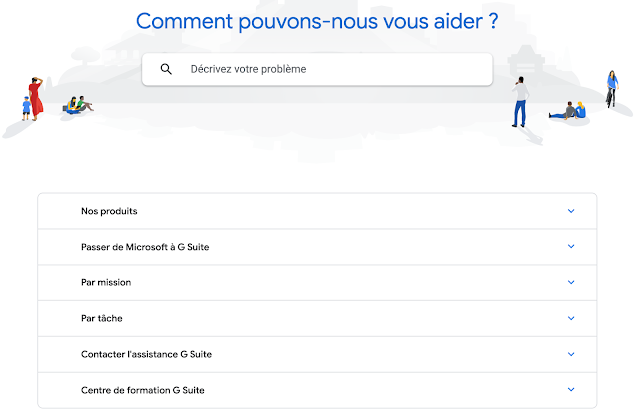Expand the 'Par mission' chevron arrow
The width and height of the screenshot is (640, 416).
coord(571,283)
